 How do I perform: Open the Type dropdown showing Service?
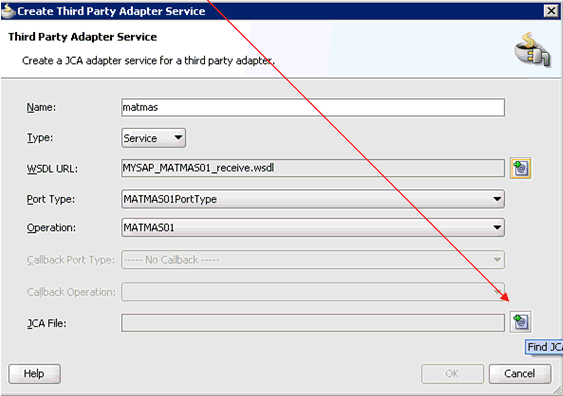(x=153, y=138)
